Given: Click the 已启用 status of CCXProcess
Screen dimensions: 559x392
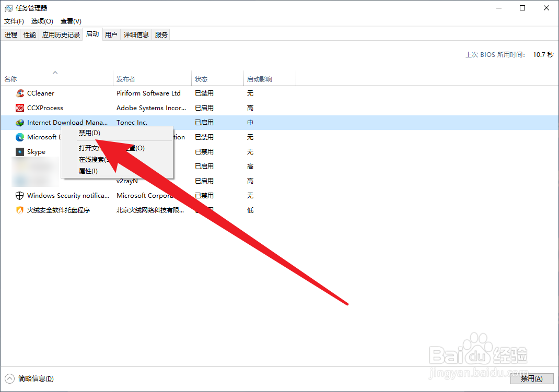Looking at the screenshot, I should pyautogui.click(x=204, y=108).
